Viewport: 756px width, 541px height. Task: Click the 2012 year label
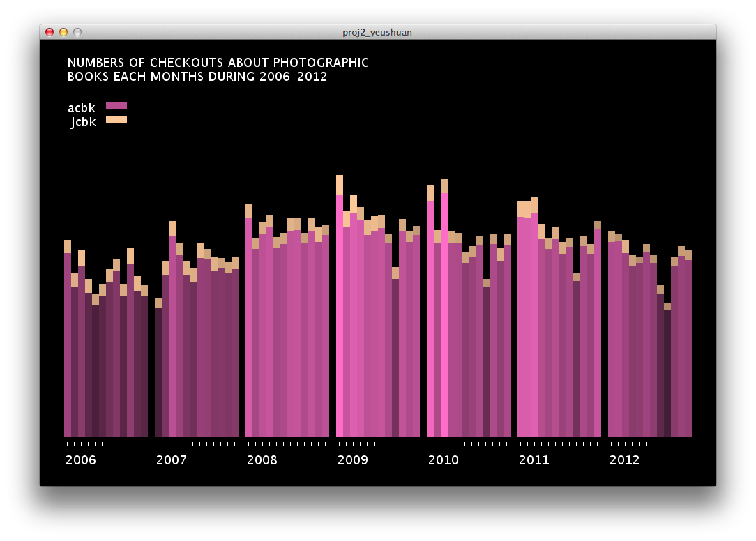tap(625, 460)
